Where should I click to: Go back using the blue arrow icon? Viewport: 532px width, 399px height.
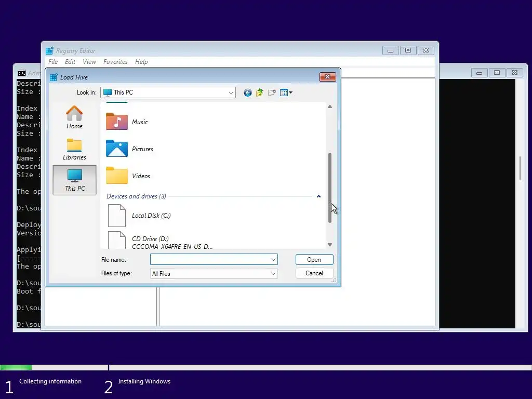(x=248, y=92)
